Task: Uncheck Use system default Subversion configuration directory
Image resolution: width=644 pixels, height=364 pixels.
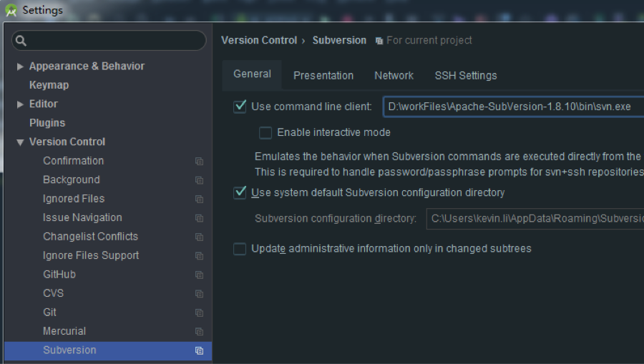Action: (240, 193)
